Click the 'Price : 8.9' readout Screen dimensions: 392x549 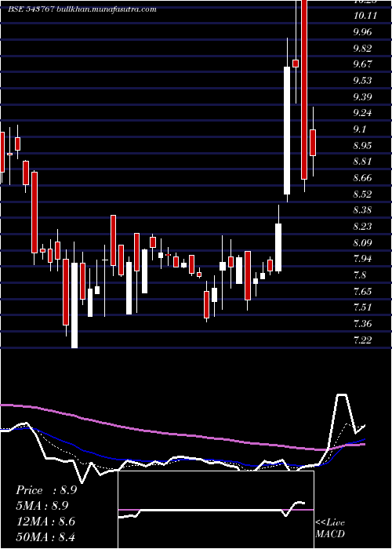pyautogui.click(x=46, y=490)
